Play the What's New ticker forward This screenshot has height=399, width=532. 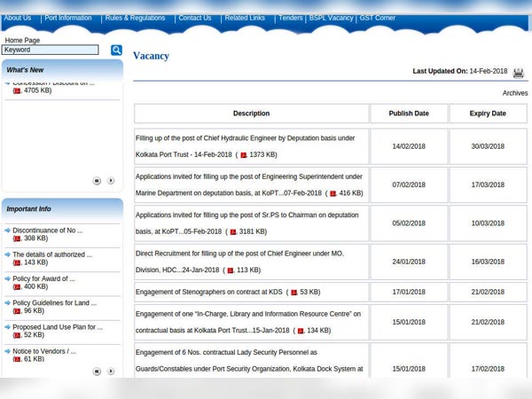[111, 181]
